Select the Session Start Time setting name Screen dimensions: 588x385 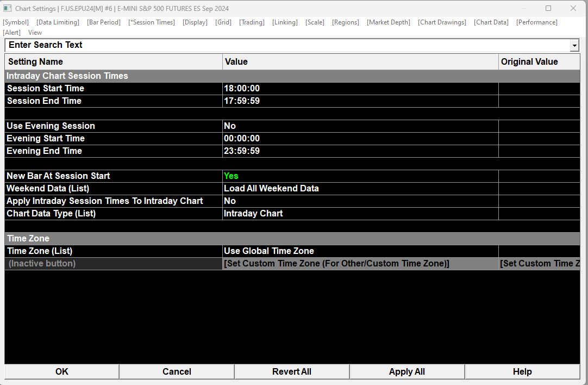[x=114, y=89]
